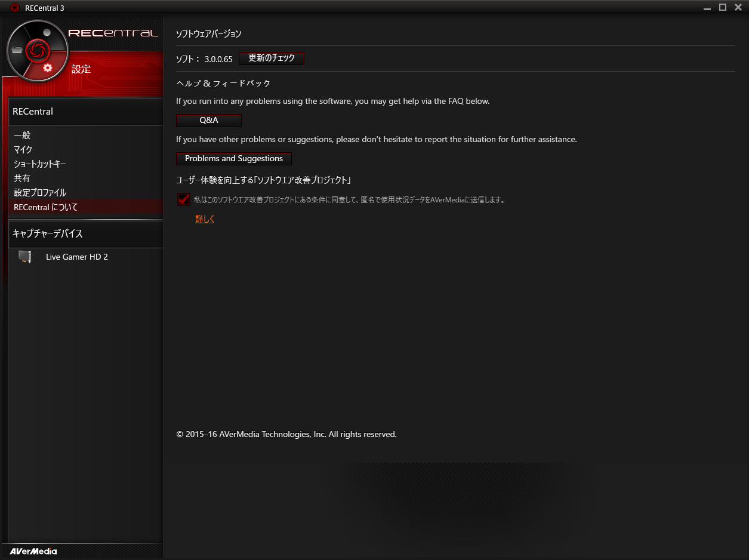Open the 一般 settings page

[x=22, y=136]
